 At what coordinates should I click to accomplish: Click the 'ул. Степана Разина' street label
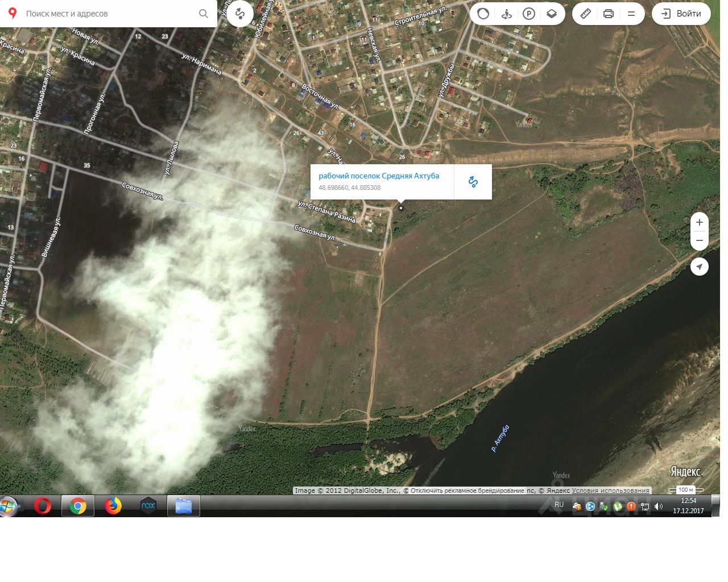(326, 211)
